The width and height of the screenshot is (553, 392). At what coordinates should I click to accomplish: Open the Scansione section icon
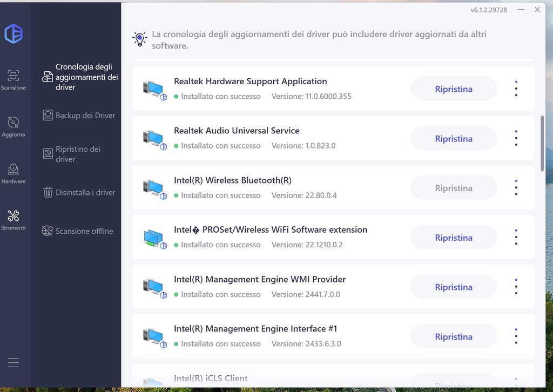(14, 75)
